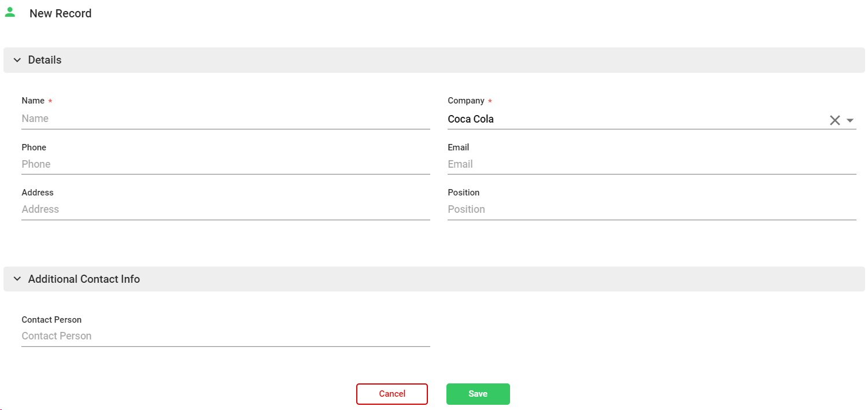The width and height of the screenshot is (868, 410).
Task: Open the Company dropdown arrow
Action: [850, 120]
